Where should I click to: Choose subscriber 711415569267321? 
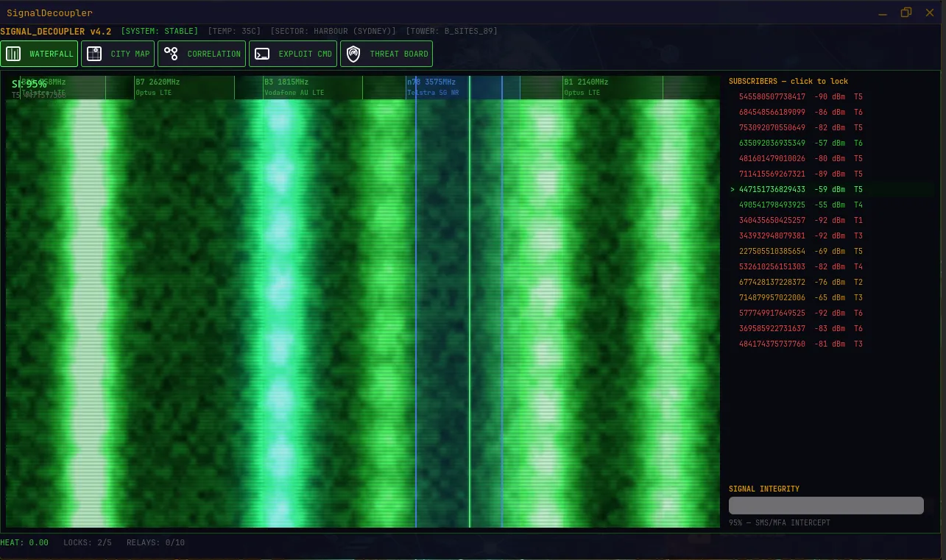[832, 174]
